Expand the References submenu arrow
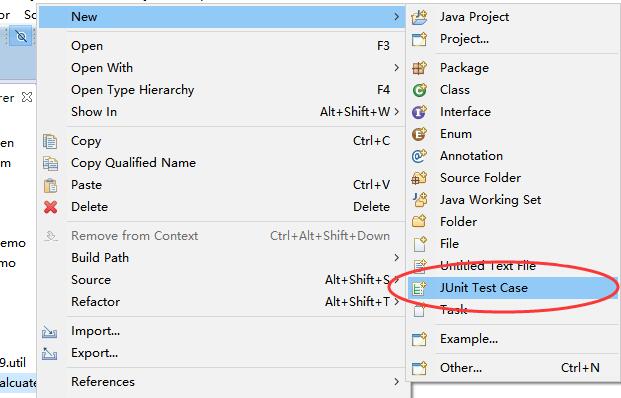Screen dimensions: 621x398 pos(396,382)
